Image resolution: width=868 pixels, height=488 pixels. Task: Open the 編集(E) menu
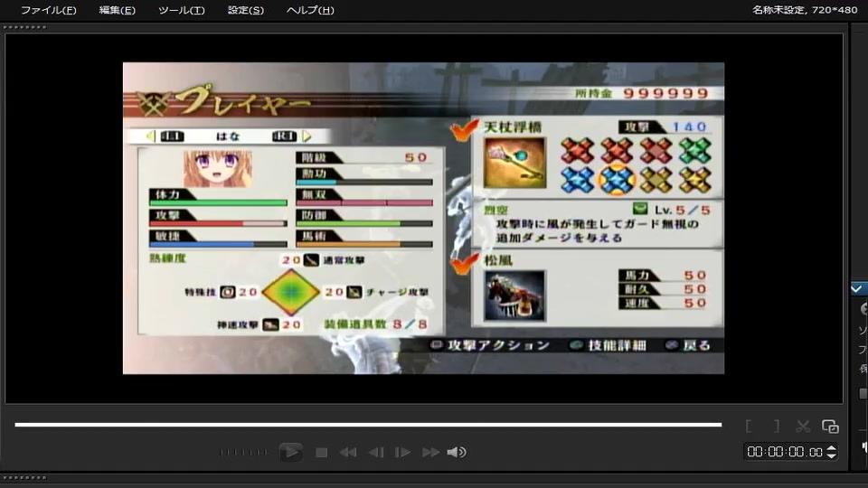click(117, 10)
